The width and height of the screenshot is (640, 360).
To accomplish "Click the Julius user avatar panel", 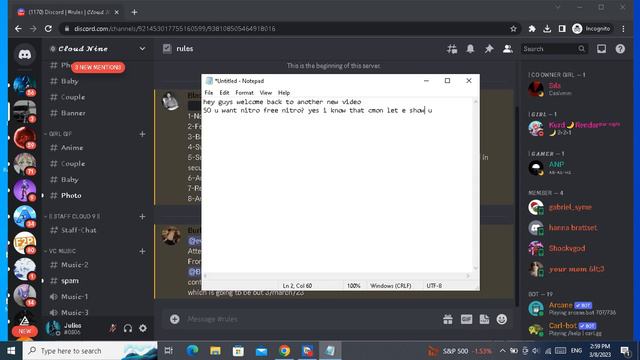I will click(x=65, y=328).
